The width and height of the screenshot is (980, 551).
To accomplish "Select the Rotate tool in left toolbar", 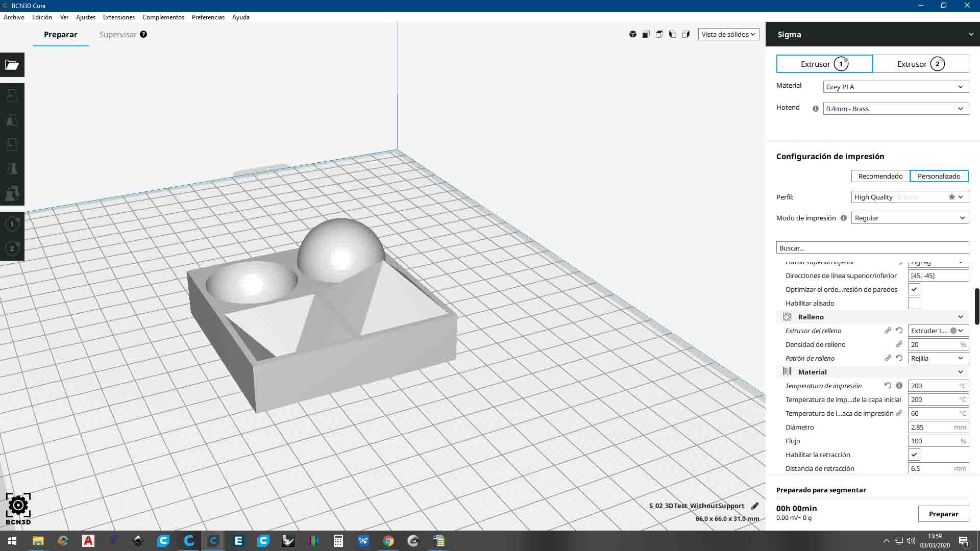I will click(12, 144).
